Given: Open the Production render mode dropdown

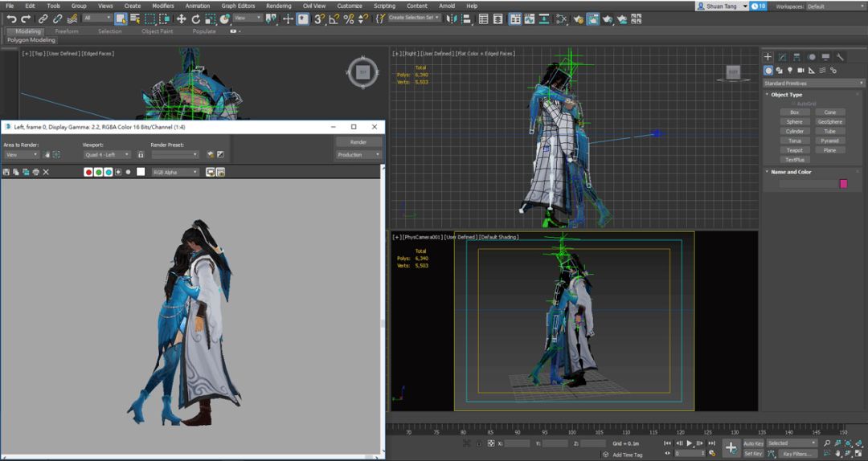Looking at the screenshot, I should (358, 154).
